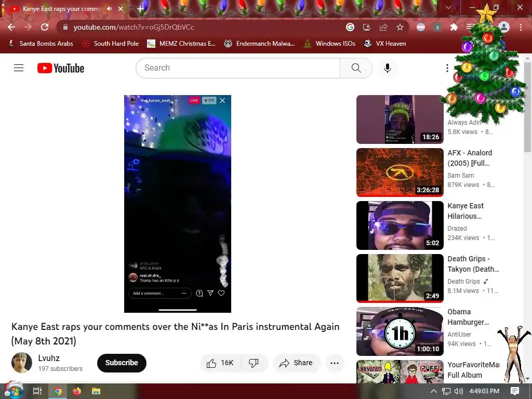Image resolution: width=532 pixels, height=399 pixels.
Task: Open the Kanye East Hilarious... video title
Action: [465, 211]
